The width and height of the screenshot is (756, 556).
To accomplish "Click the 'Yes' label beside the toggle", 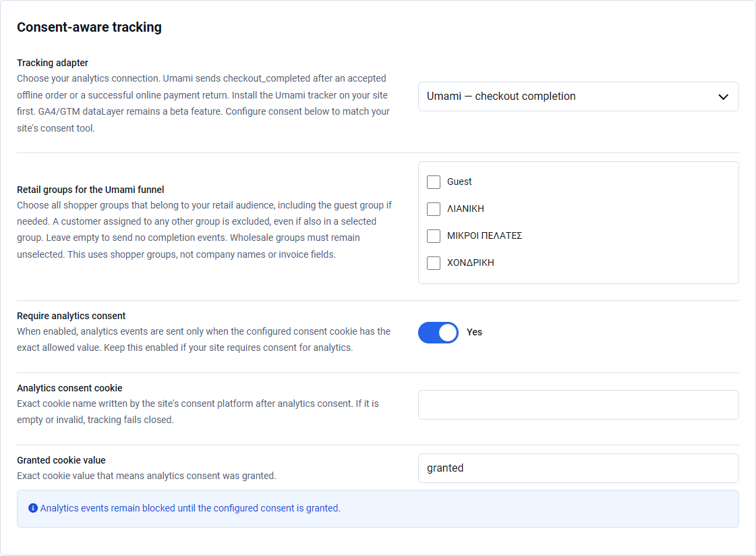I will tap(474, 332).
